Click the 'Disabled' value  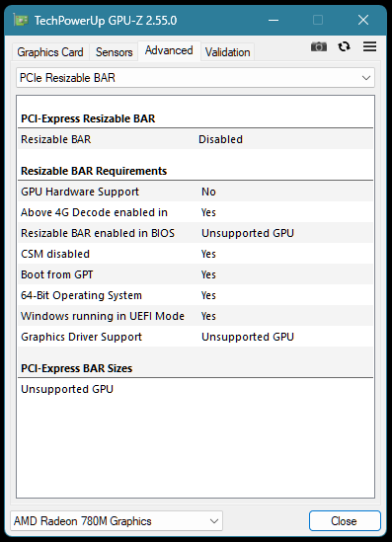[220, 139]
